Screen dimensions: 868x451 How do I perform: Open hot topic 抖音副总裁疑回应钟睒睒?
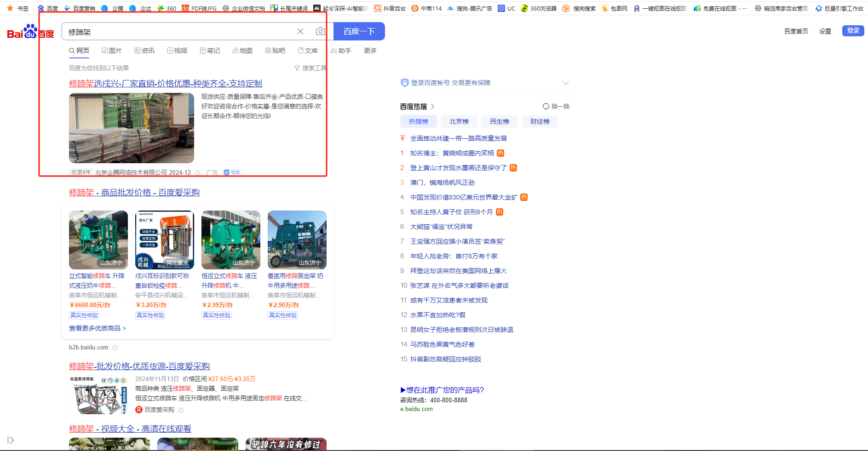(x=446, y=359)
